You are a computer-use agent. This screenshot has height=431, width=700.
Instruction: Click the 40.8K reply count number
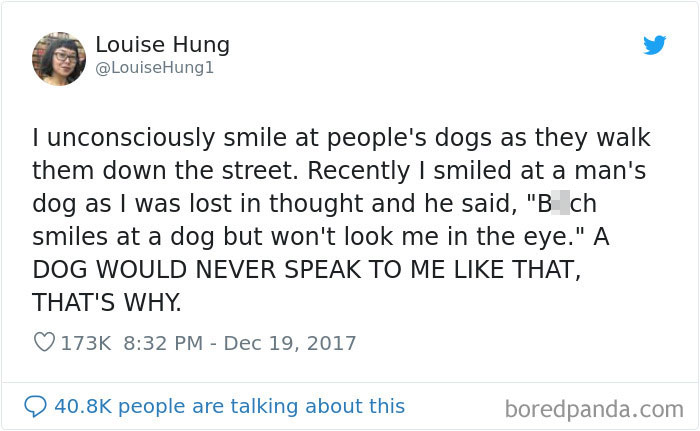pos(83,406)
